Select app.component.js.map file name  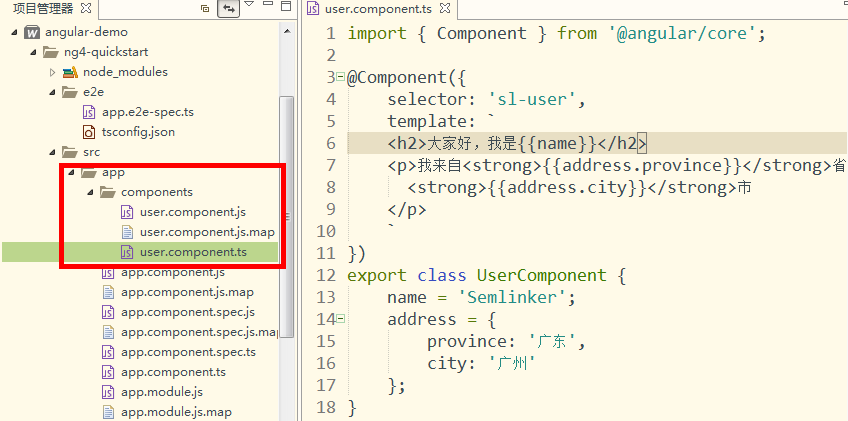click(x=187, y=292)
